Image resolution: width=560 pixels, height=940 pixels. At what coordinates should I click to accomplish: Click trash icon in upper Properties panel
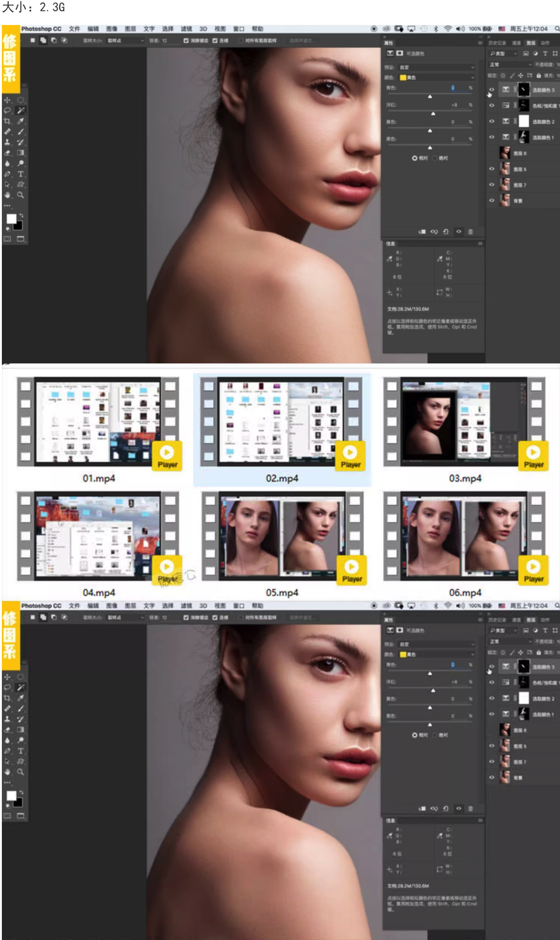(470, 231)
